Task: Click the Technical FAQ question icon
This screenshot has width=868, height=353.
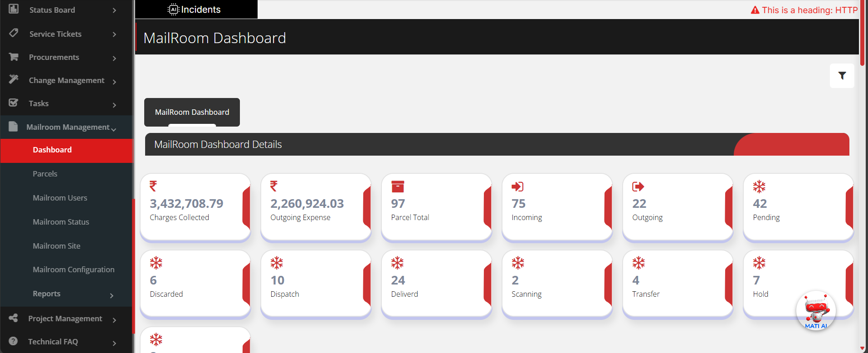Action: [13, 341]
